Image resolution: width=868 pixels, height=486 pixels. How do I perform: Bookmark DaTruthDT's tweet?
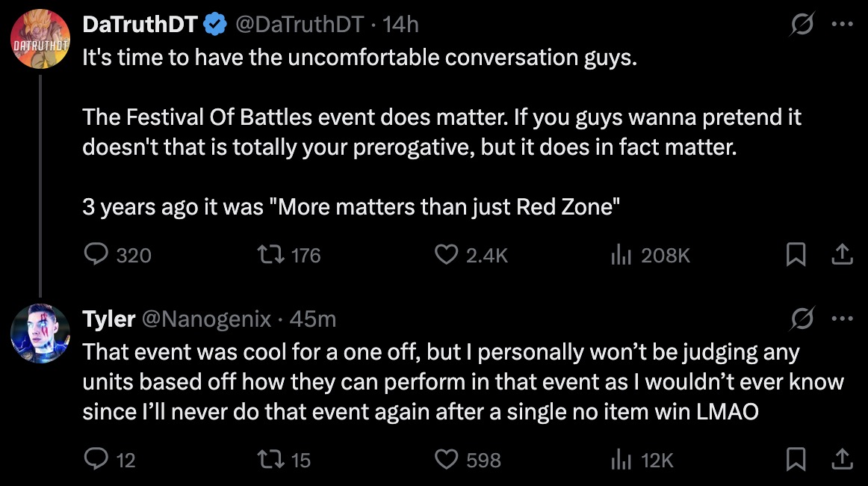point(796,256)
